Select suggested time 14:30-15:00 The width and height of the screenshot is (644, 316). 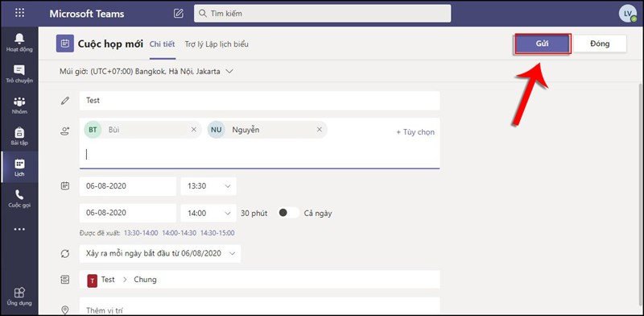(x=217, y=233)
